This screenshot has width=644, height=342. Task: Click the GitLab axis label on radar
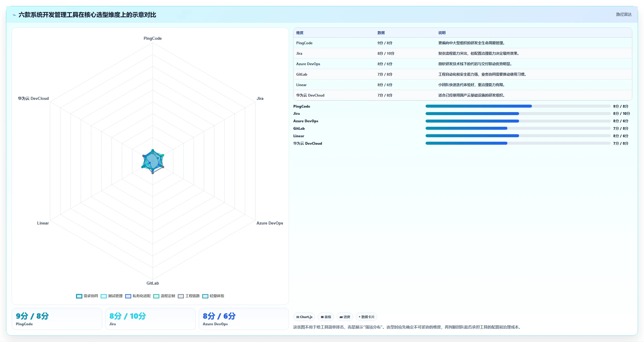pos(153,283)
